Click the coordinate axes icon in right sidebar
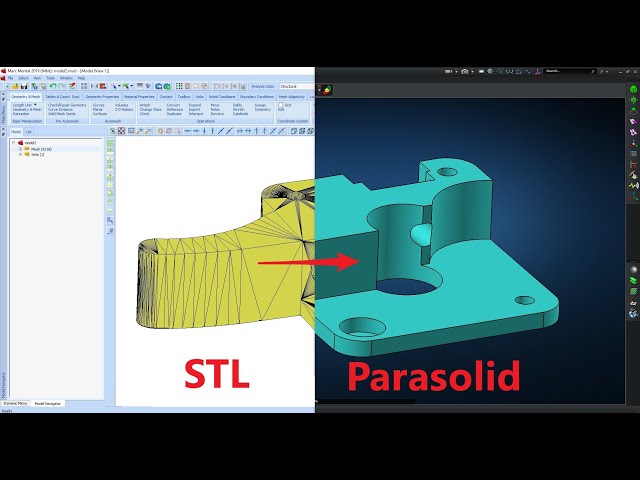Viewport: 640px width, 480px height. [633, 143]
